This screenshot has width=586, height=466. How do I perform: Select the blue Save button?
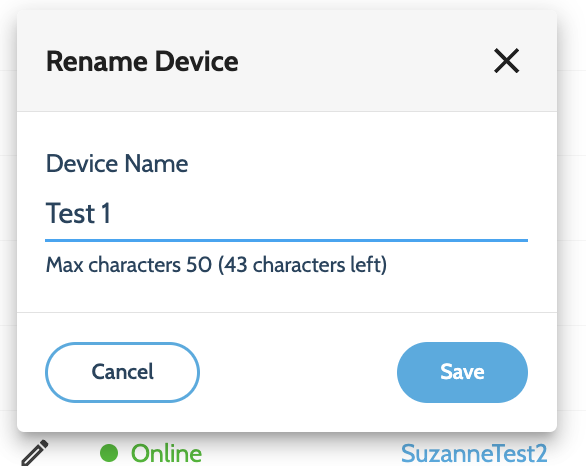pos(462,372)
